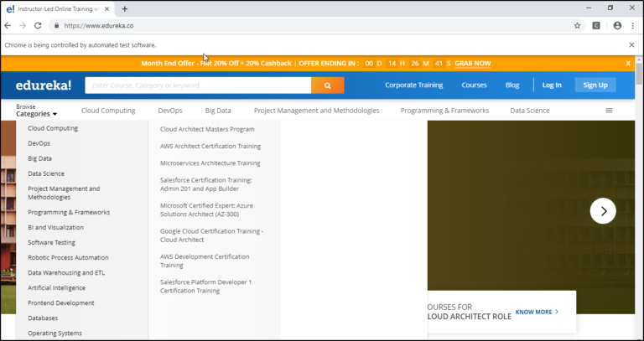
Task: Click the GRAB NOW offer link
Action: (473, 64)
